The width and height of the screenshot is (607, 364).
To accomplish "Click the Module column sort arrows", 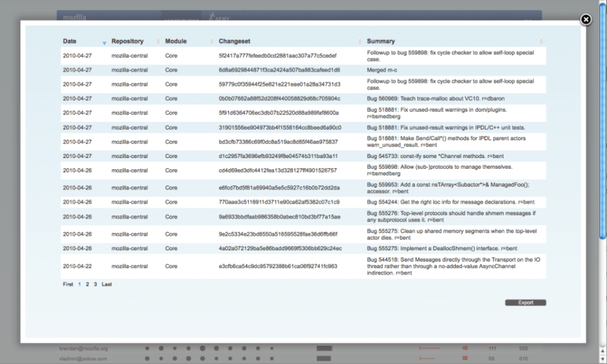I will [x=212, y=42].
